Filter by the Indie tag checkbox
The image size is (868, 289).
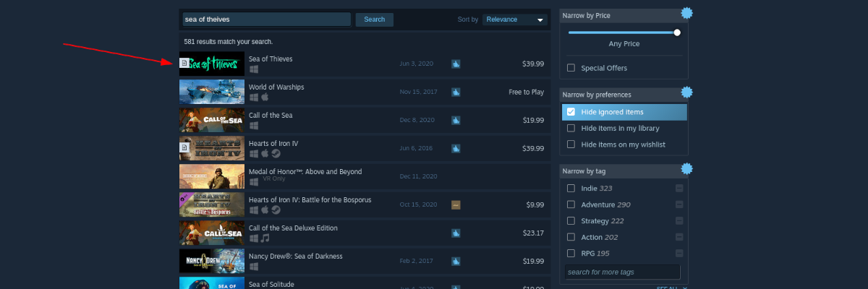(571, 188)
